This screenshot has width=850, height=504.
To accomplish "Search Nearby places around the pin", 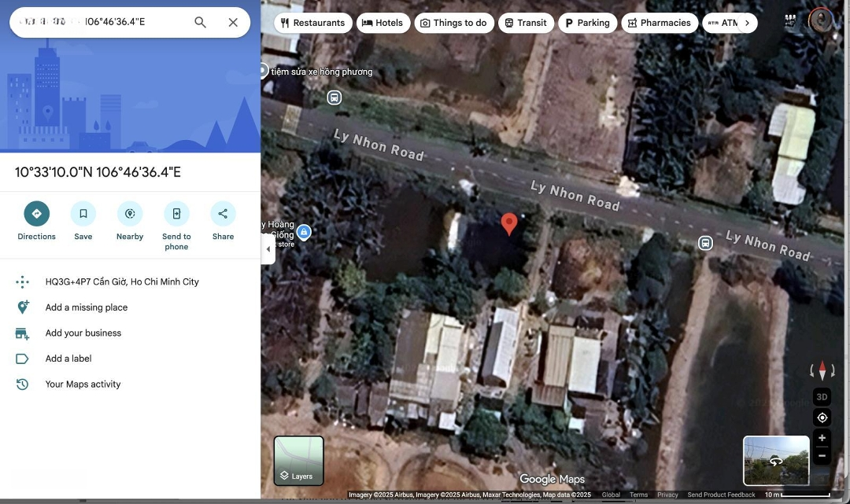I will (x=130, y=214).
